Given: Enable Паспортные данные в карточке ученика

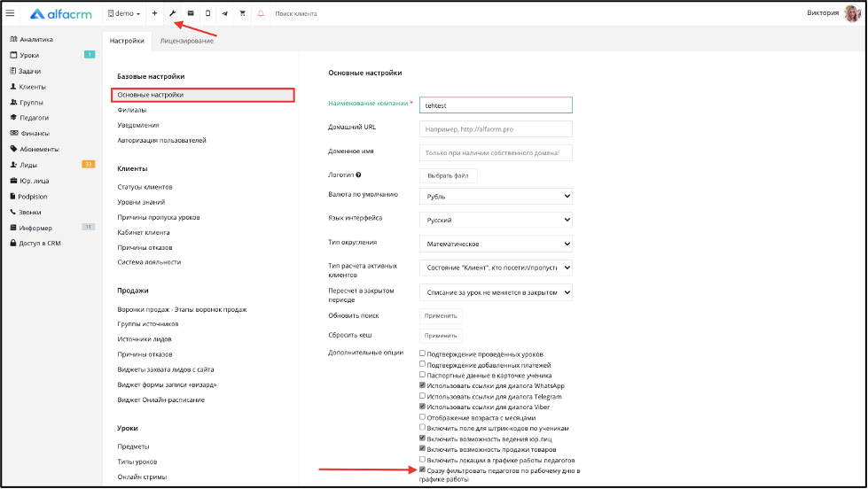Looking at the screenshot, I should [x=422, y=375].
